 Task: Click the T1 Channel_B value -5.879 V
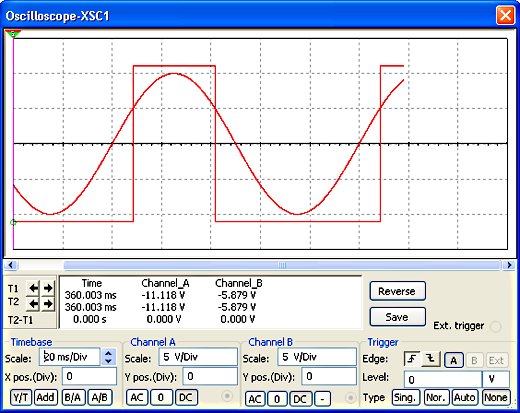(x=237, y=295)
